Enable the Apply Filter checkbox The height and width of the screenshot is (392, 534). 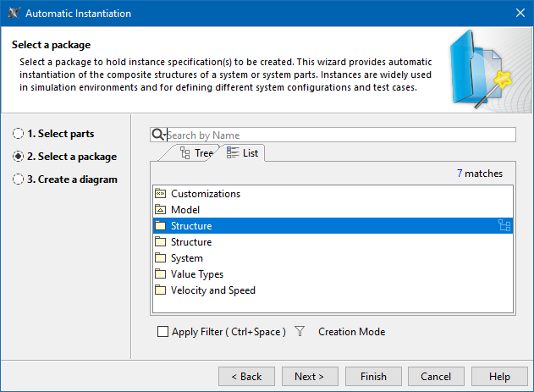[x=163, y=332]
